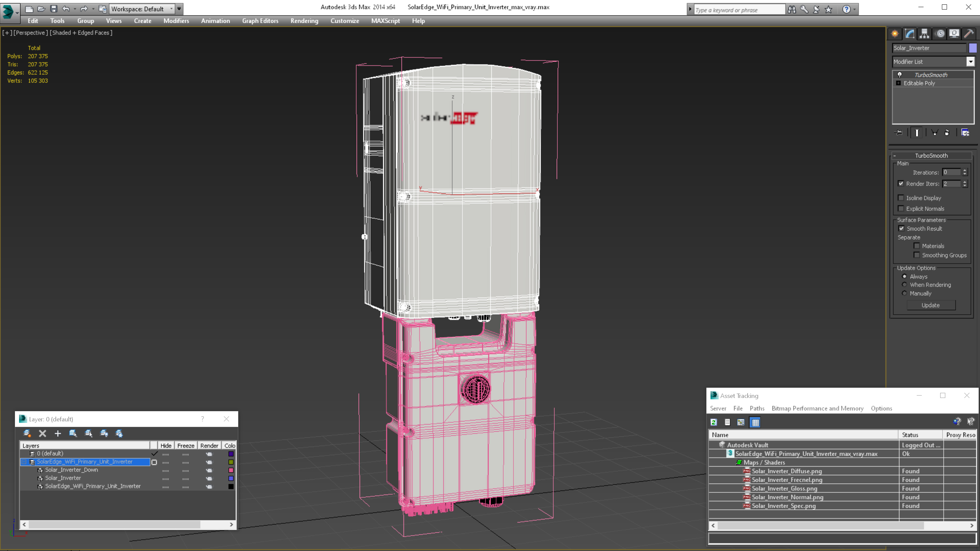Open the Workspace Default dropdown

tap(142, 9)
